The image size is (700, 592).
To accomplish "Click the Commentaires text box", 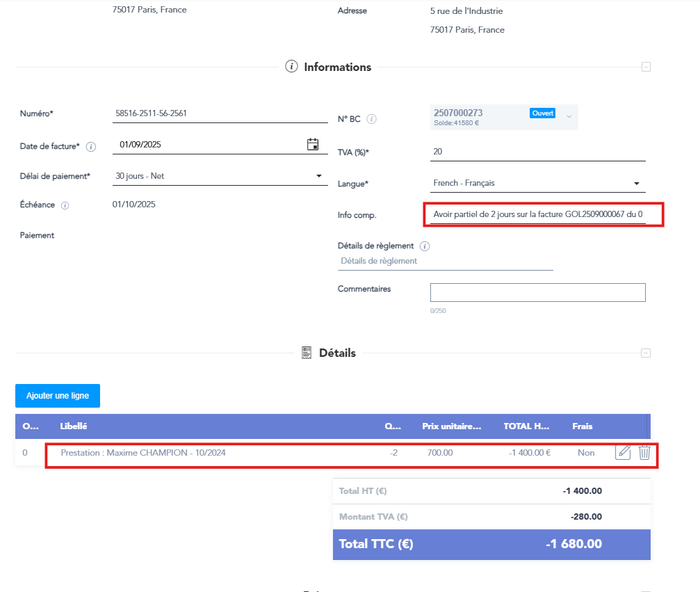I will tap(537, 292).
